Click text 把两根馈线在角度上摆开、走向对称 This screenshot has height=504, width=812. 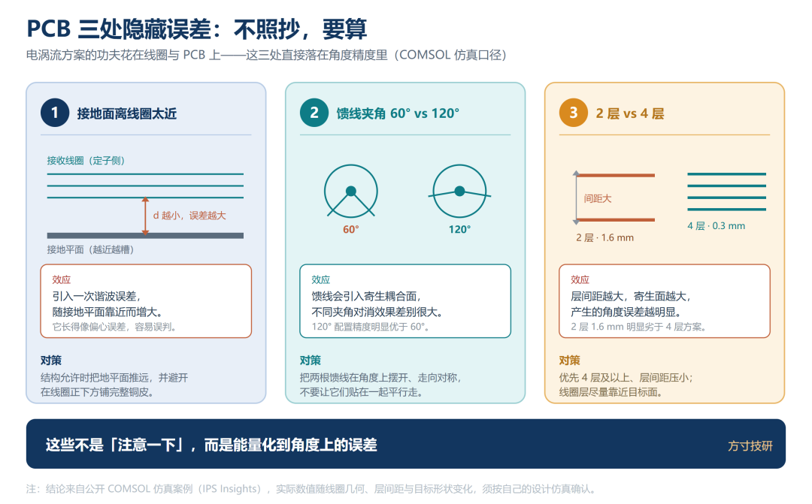(x=380, y=378)
